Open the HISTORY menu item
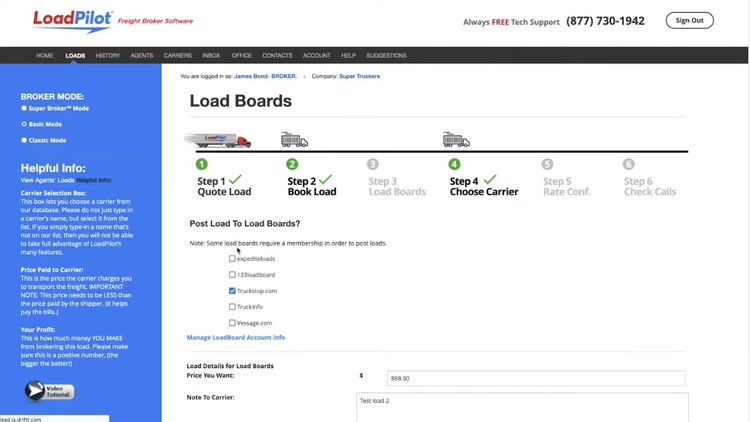This screenshot has width=750, height=422. (108, 56)
